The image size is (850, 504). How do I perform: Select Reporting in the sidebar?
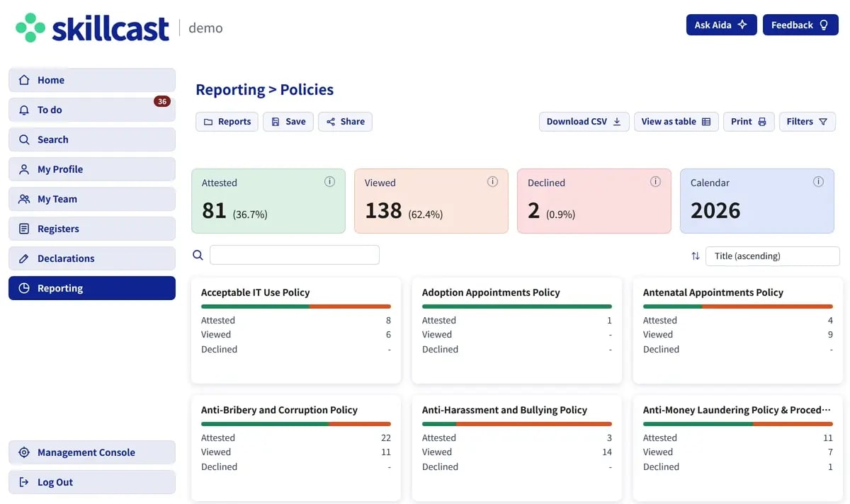(x=92, y=288)
